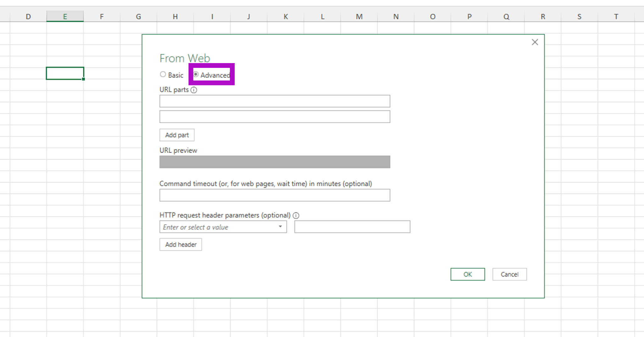
Task: Click the first URL parts field
Action: [x=275, y=101]
